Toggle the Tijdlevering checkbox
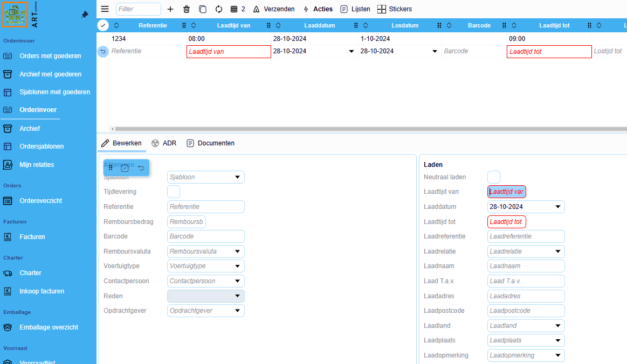Screen dimensions: 627x364 point(174,192)
